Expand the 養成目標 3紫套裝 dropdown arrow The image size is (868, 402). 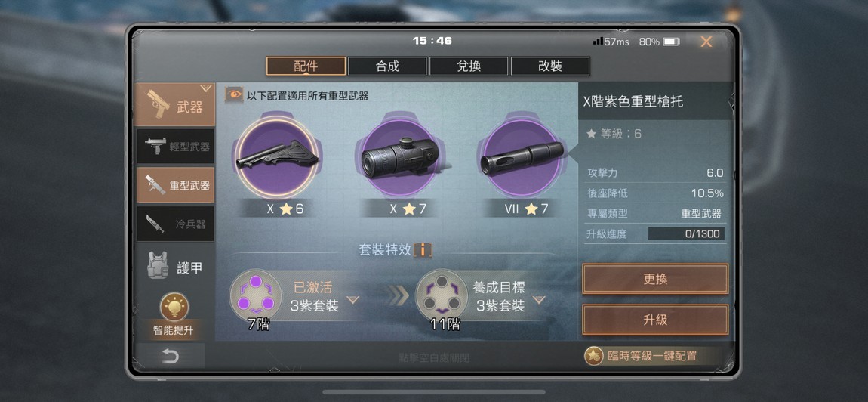539,300
